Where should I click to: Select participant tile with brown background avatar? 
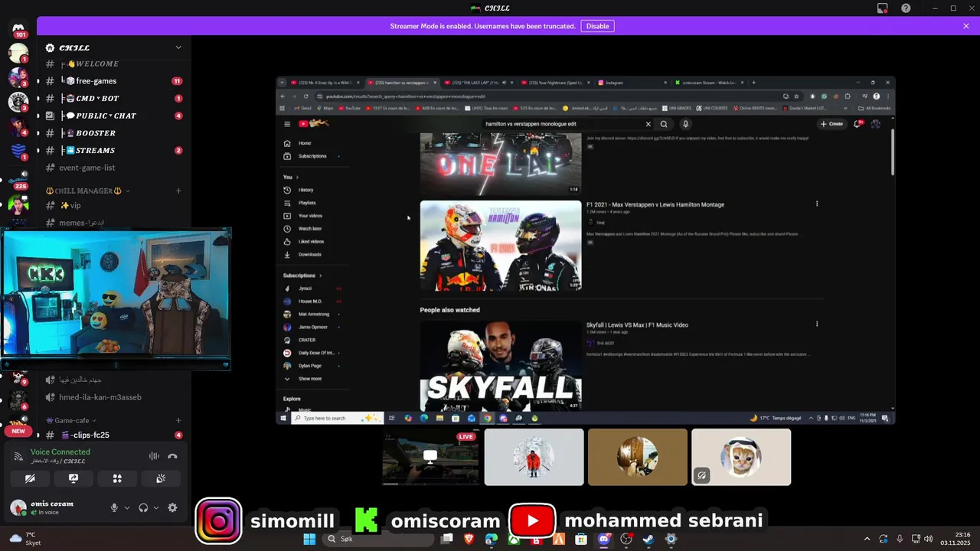click(638, 457)
